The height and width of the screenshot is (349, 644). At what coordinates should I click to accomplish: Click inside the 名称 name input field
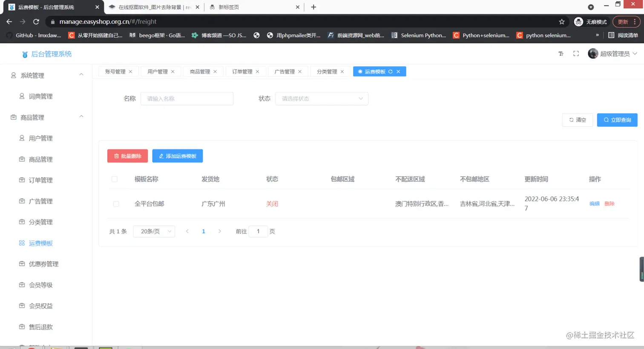click(187, 98)
